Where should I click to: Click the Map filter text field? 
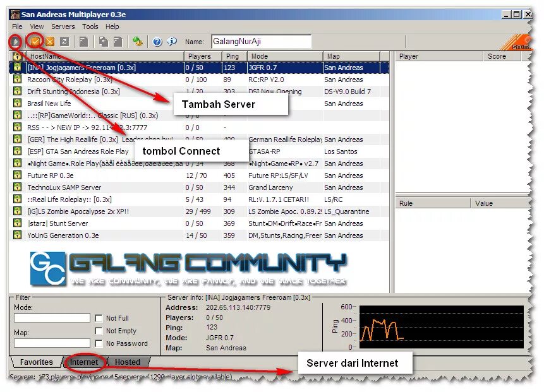52,343
